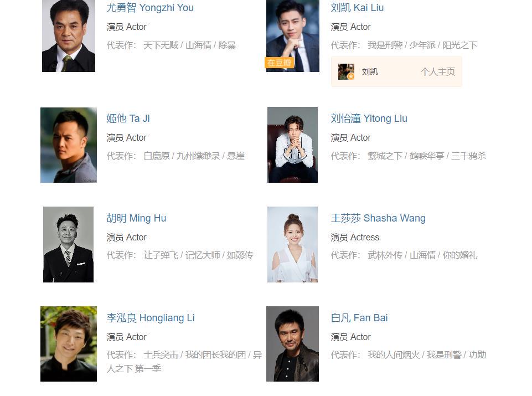
Task: Open Yongzhi You's name link
Action: 150,7
